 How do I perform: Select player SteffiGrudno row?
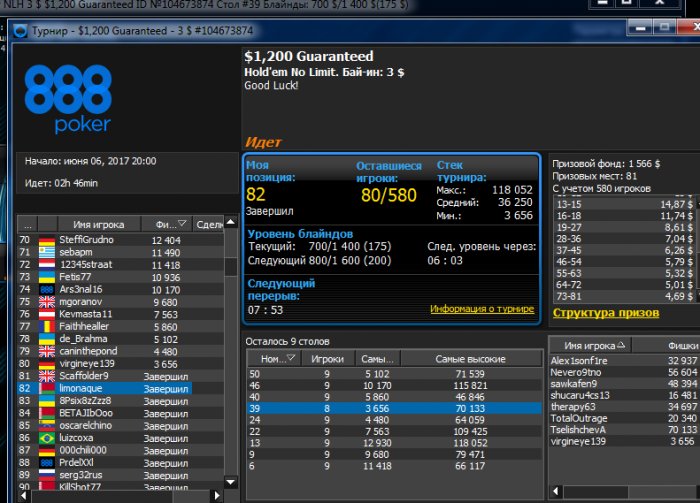point(120,240)
